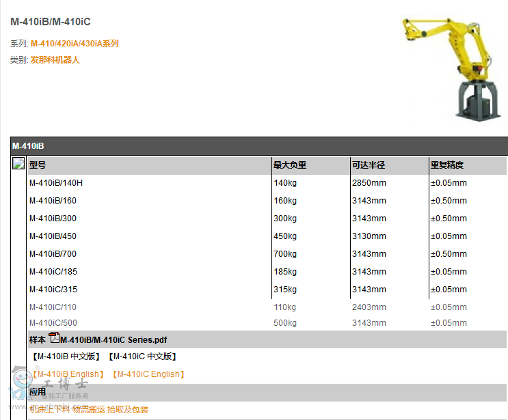The width and height of the screenshot is (508, 420).
Task: Click the 最大负重 column header
Action: (x=290, y=165)
